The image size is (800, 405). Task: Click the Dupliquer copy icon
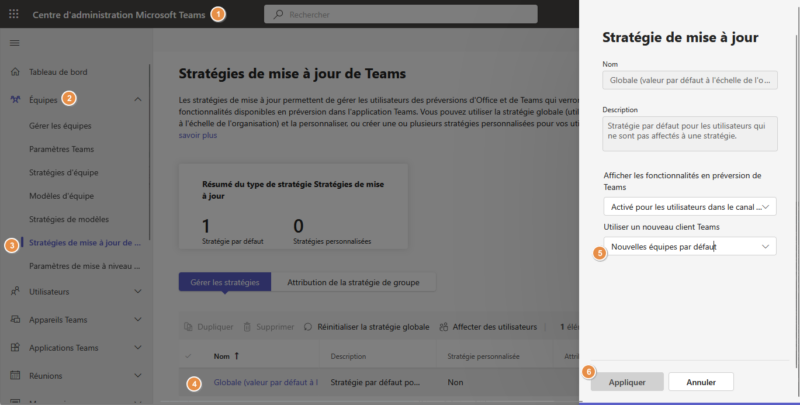coord(188,326)
